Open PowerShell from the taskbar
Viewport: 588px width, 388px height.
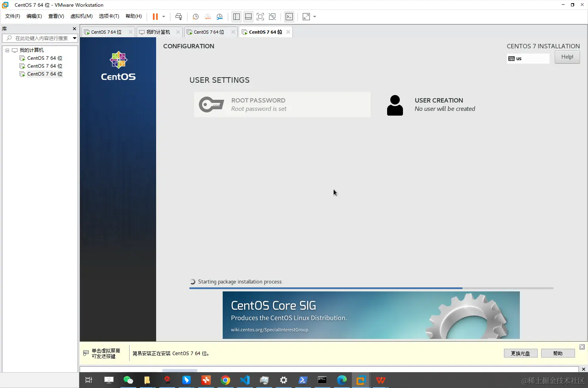[x=303, y=380]
